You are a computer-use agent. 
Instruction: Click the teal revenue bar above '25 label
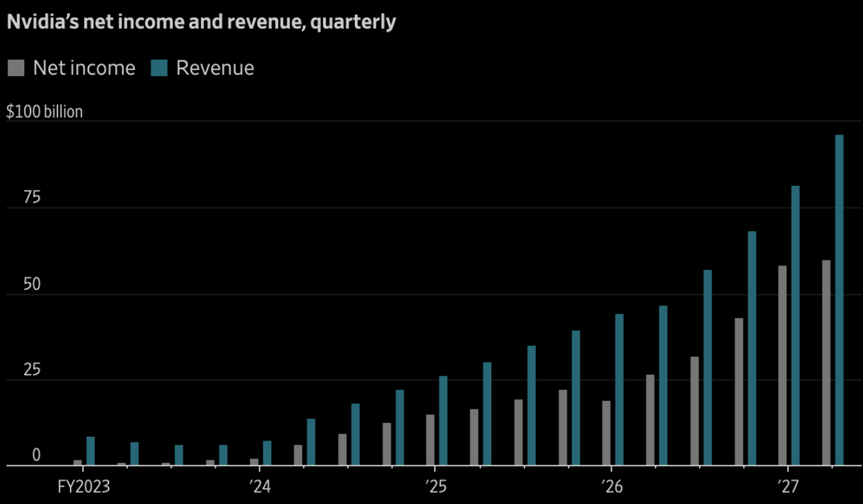[443, 421]
